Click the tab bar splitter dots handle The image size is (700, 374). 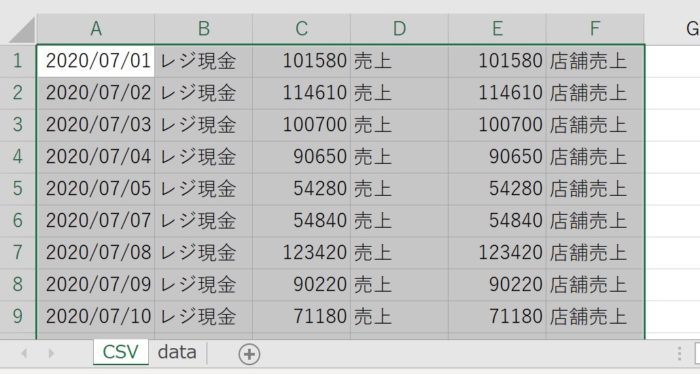[679, 353]
